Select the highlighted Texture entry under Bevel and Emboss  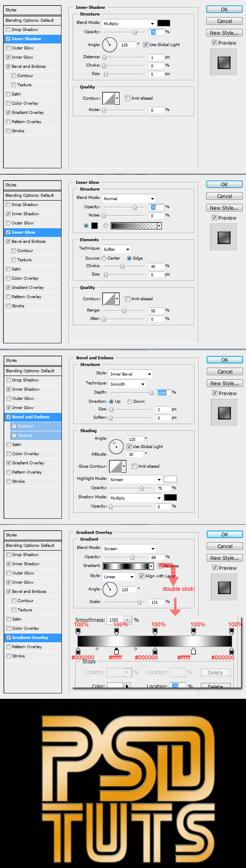click(x=36, y=435)
